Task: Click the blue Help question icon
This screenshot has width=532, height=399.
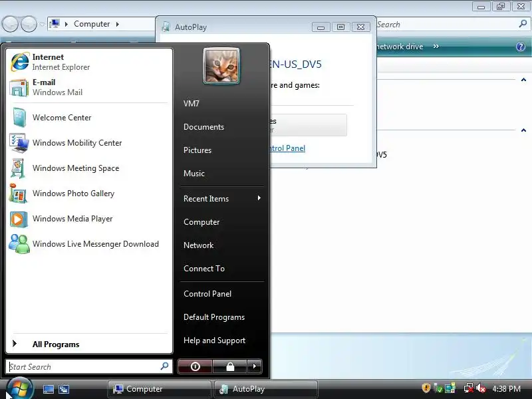Action: pyautogui.click(x=521, y=47)
